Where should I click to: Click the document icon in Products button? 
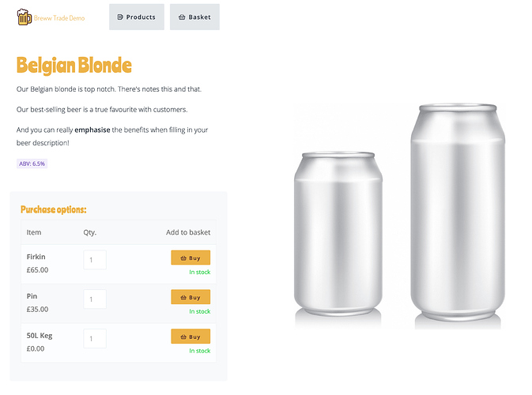coord(120,17)
